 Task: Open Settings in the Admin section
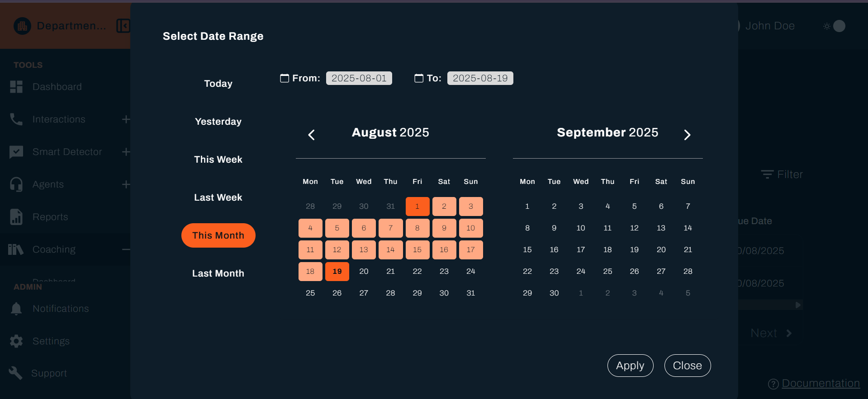51,341
